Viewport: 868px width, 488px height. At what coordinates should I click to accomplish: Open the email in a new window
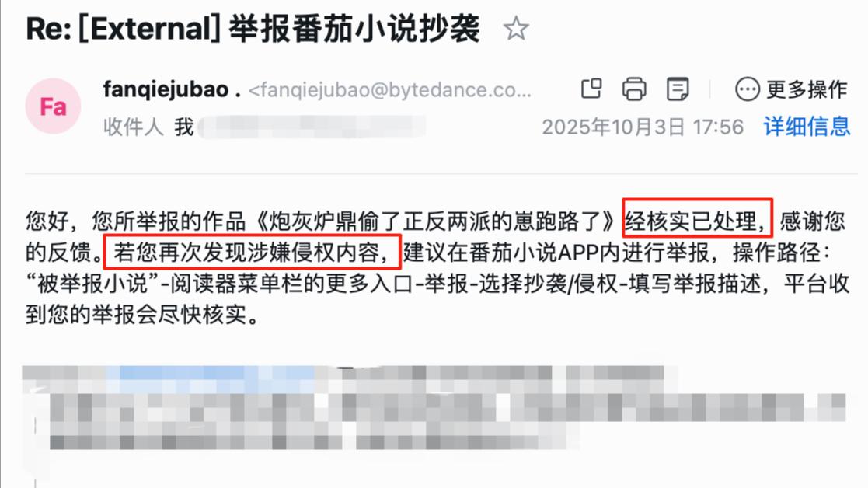click(x=591, y=89)
